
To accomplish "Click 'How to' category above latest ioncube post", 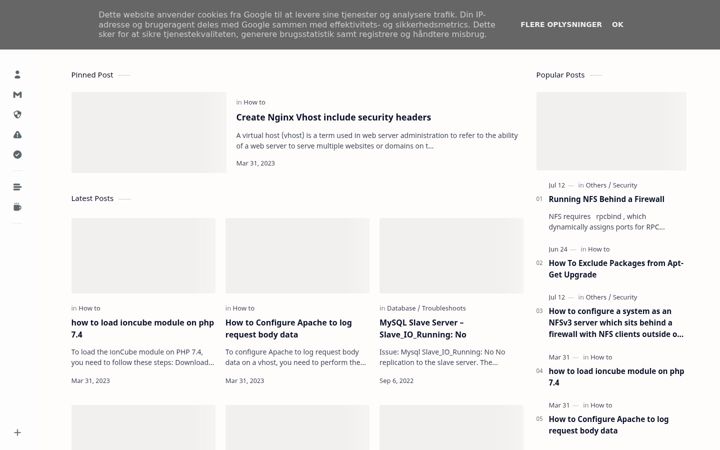I will coord(89,308).
